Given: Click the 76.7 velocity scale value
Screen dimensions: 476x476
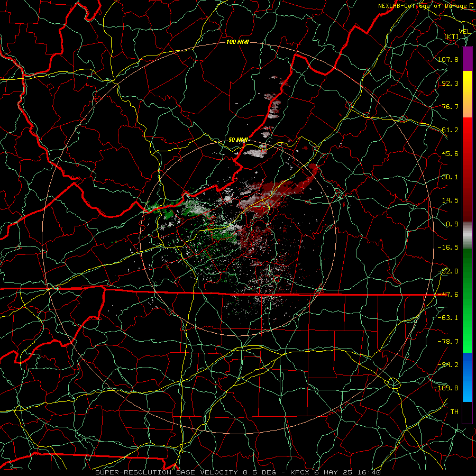Looking at the screenshot, I should (x=450, y=106).
